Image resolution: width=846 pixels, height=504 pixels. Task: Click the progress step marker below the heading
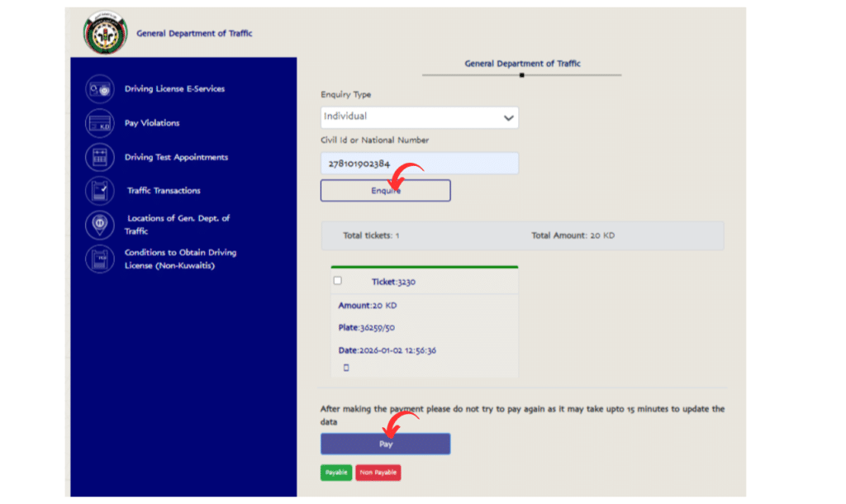(521, 74)
